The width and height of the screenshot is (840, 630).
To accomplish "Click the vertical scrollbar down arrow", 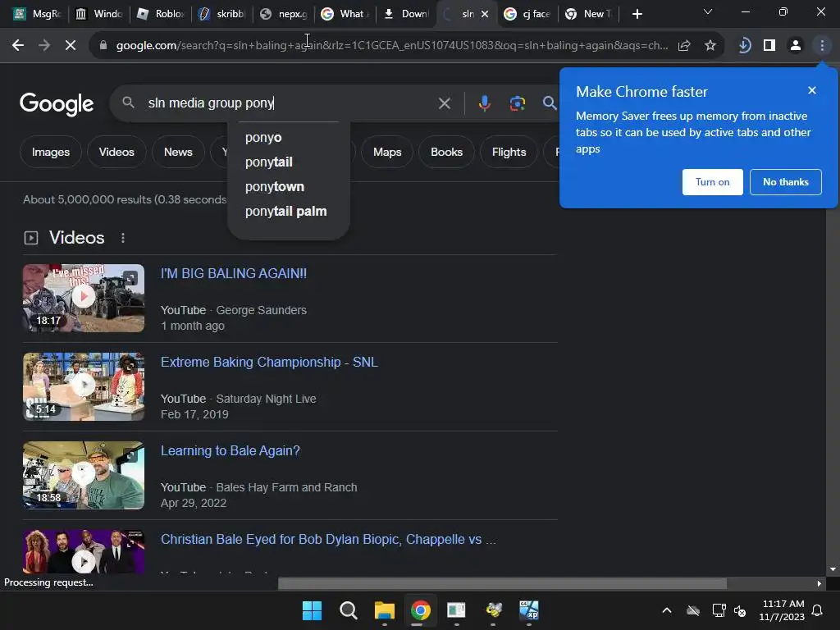I will [832, 569].
